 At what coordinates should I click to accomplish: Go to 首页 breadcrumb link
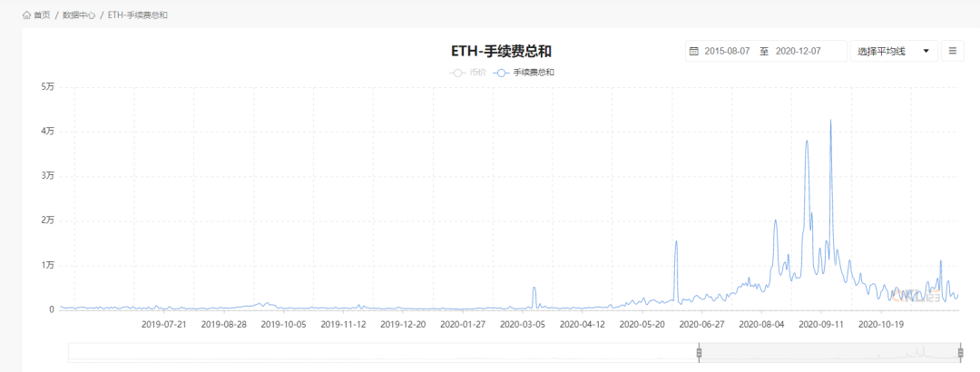pos(42,15)
